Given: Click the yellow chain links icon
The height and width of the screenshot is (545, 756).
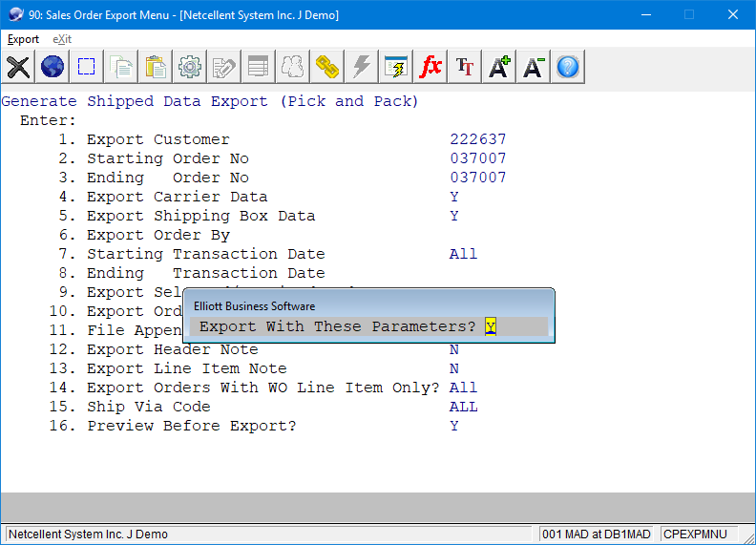Looking at the screenshot, I should [326, 67].
